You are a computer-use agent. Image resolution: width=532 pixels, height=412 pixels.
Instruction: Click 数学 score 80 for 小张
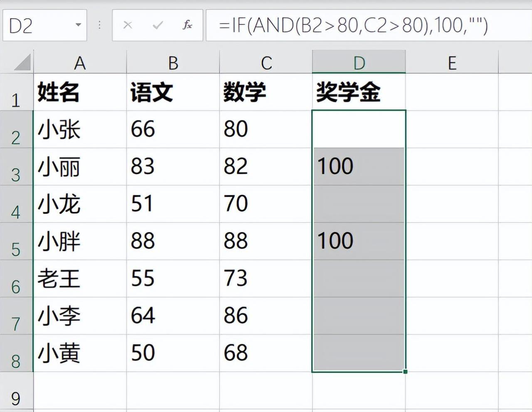click(266, 129)
